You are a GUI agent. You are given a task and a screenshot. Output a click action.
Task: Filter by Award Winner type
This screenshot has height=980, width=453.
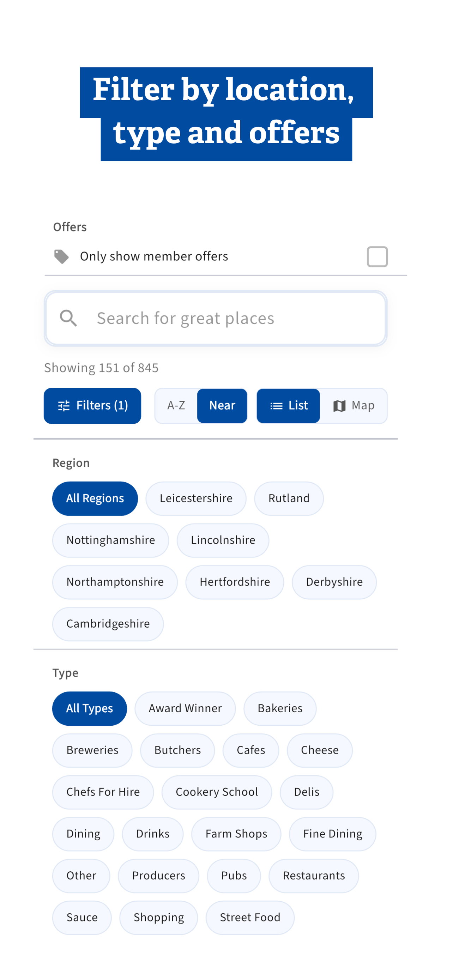point(185,708)
